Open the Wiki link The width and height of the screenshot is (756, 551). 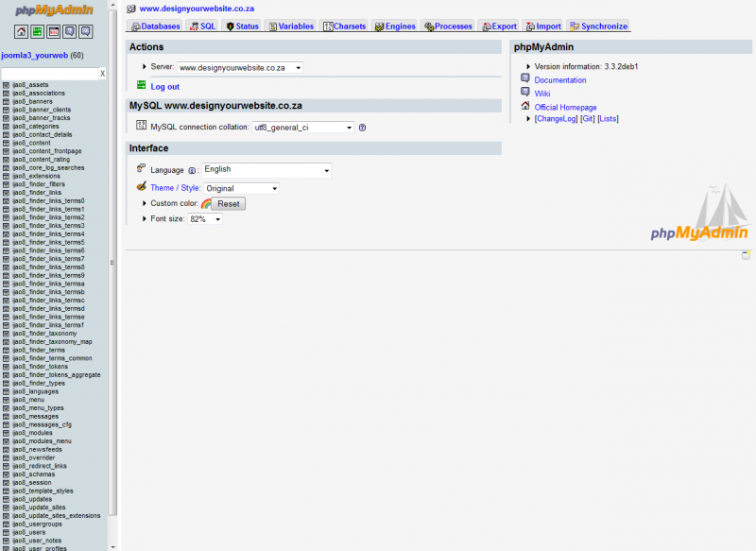pos(542,94)
